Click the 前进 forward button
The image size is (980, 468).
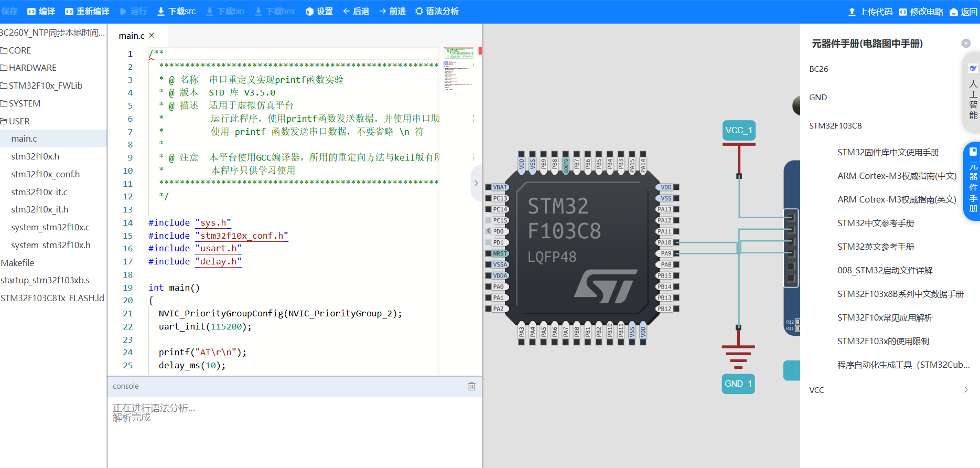click(x=392, y=11)
